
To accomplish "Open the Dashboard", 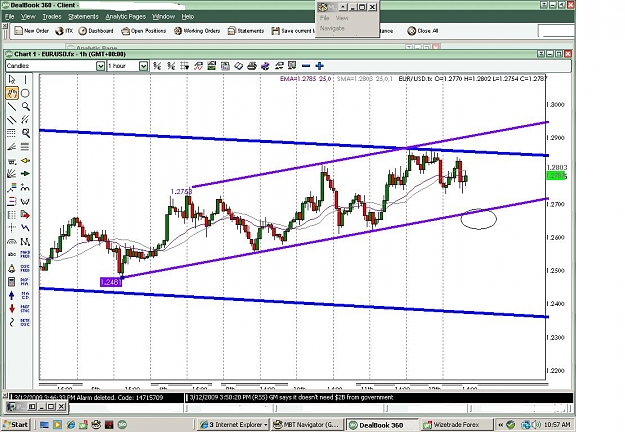I will [96, 31].
